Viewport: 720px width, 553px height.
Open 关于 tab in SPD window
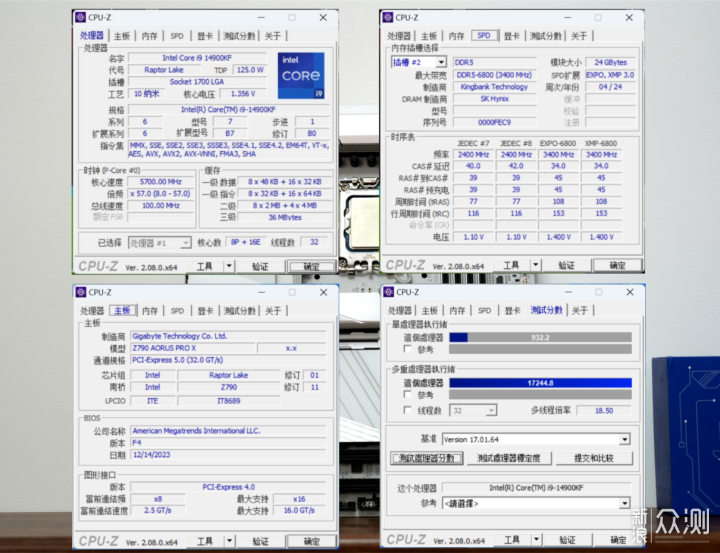tap(579, 36)
